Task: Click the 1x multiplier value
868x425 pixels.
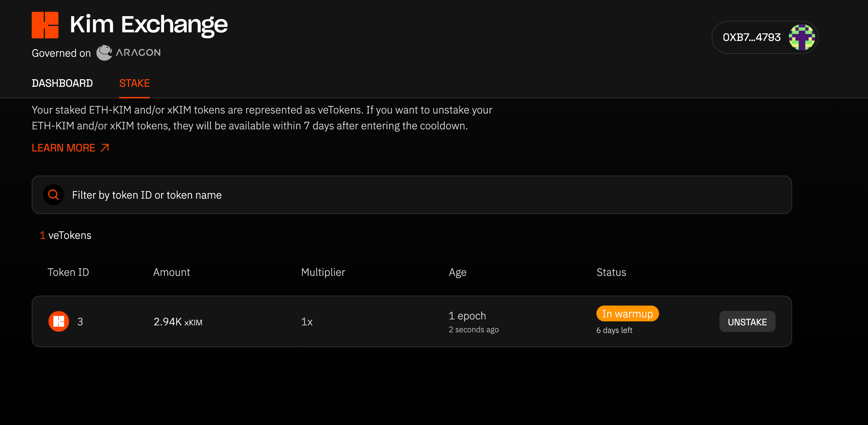Action: pos(307,322)
